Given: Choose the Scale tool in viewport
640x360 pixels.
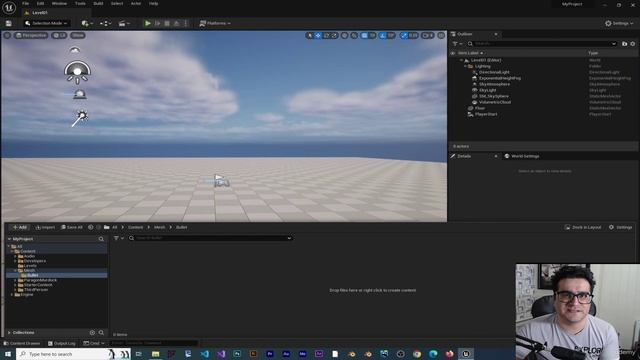Looking at the screenshot, I should (334, 36).
